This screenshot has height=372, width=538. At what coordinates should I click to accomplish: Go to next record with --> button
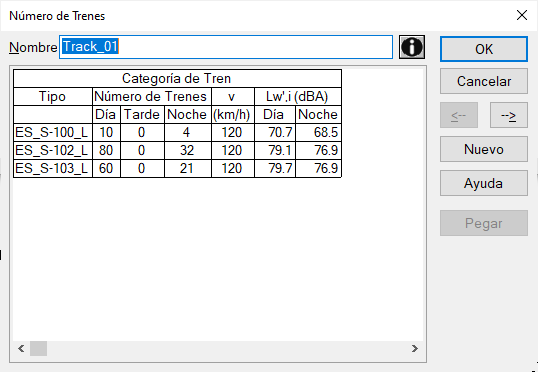click(508, 115)
